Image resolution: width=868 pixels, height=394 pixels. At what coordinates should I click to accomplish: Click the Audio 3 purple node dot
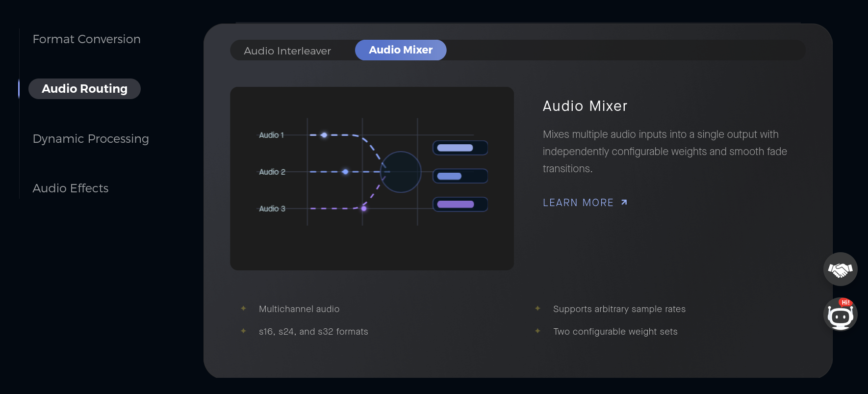coord(364,209)
